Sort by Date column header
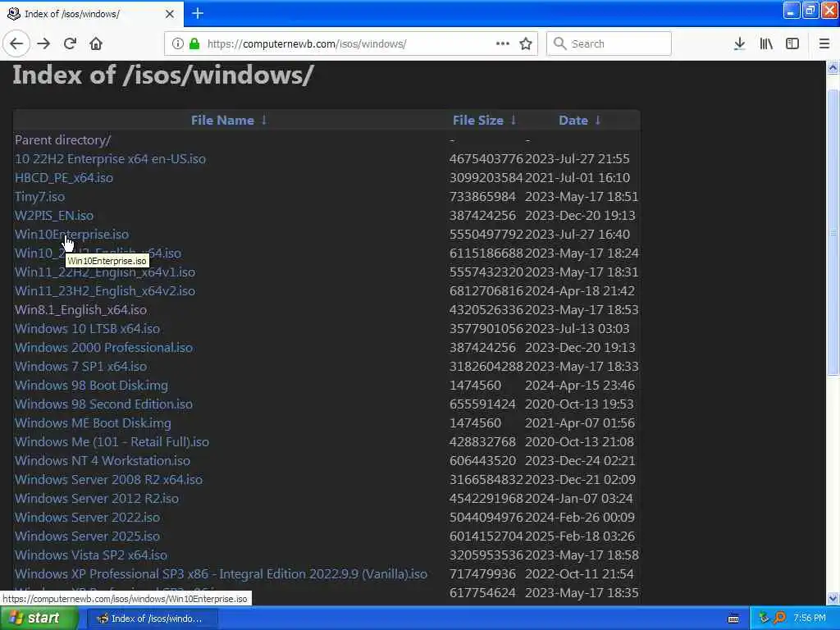The width and height of the screenshot is (840, 630). (573, 120)
